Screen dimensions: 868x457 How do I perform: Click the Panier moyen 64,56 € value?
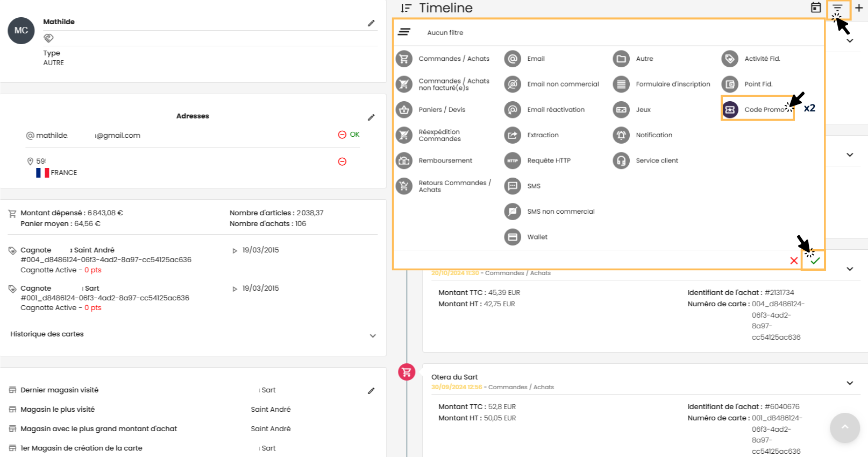[x=87, y=224]
